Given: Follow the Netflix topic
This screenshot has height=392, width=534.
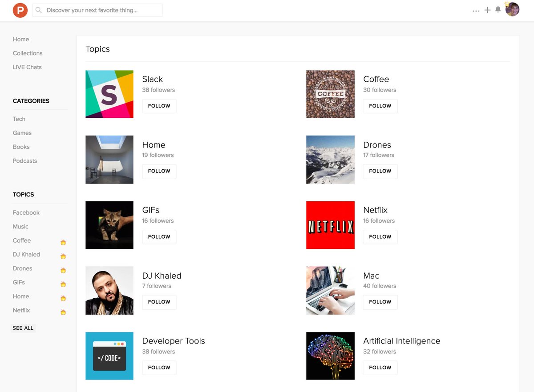Looking at the screenshot, I should [x=380, y=236].
